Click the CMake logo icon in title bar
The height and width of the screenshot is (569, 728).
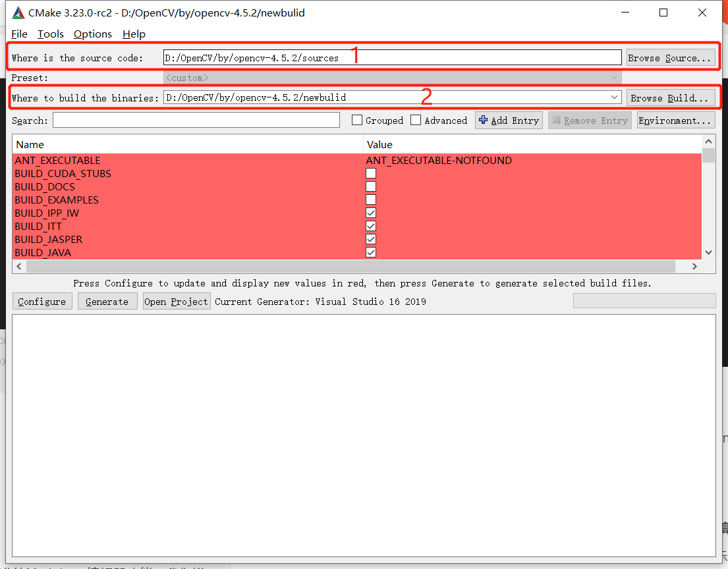(x=18, y=13)
